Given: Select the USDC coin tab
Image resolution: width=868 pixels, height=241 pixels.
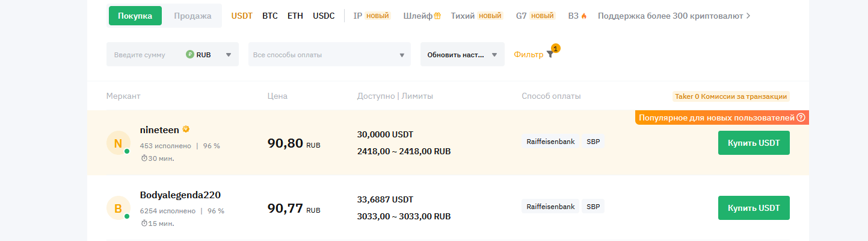Looking at the screenshot, I should [x=324, y=16].
